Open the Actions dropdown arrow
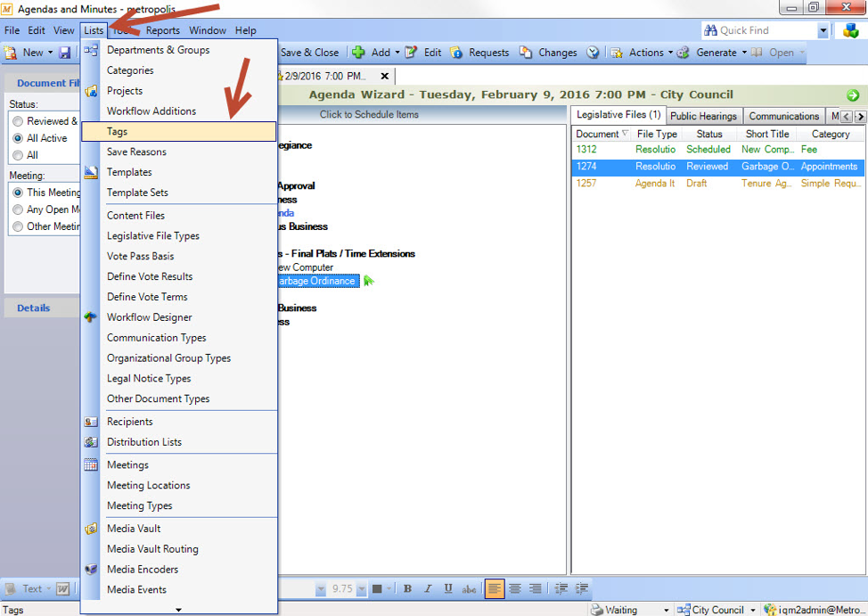The image size is (868, 616). 670,53
